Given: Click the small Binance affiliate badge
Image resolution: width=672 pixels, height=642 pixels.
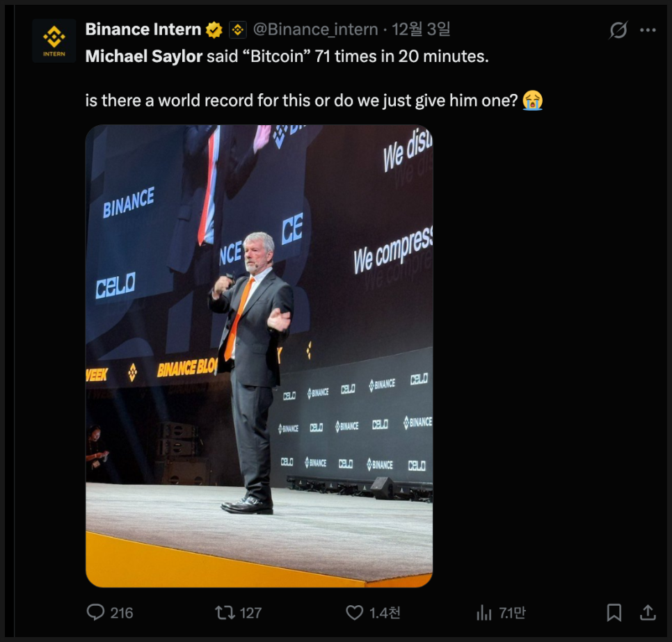Looking at the screenshot, I should [x=238, y=30].
